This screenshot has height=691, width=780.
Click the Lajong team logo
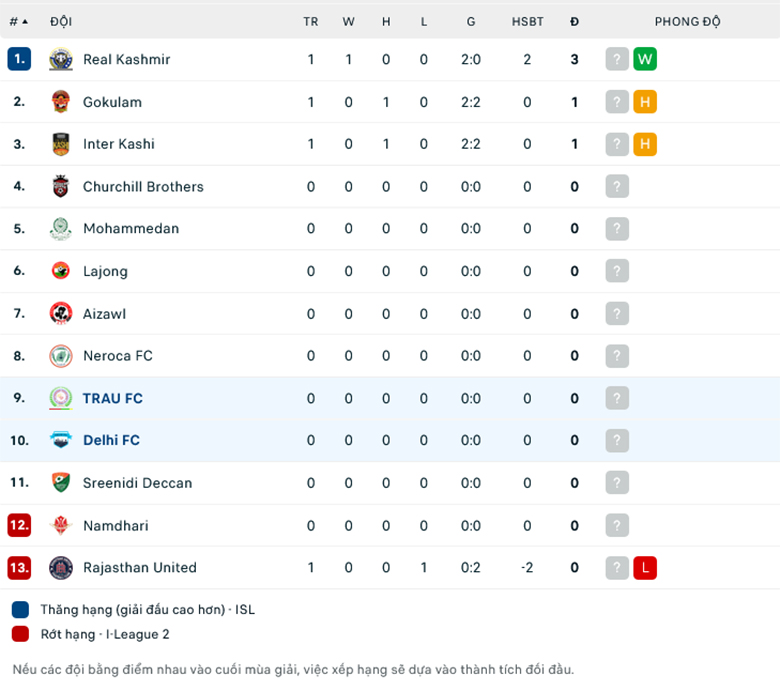[x=61, y=271]
